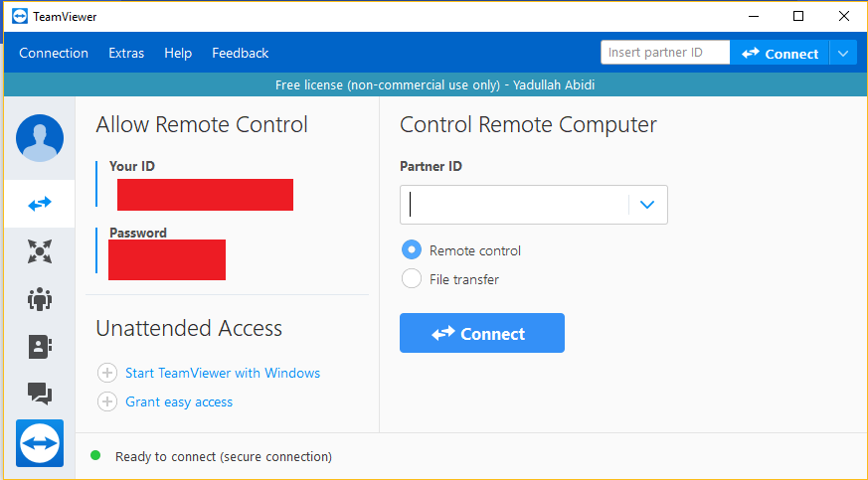Expand the top-bar Connect dropdown arrow
This screenshot has width=868, height=480.
(843, 53)
